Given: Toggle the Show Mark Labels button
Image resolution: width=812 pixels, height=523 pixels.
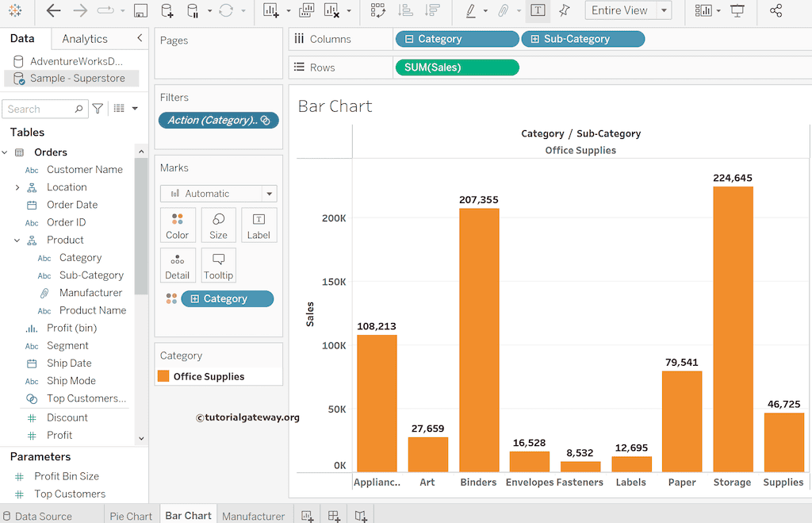Looking at the screenshot, I should click(x=538, y=11).
